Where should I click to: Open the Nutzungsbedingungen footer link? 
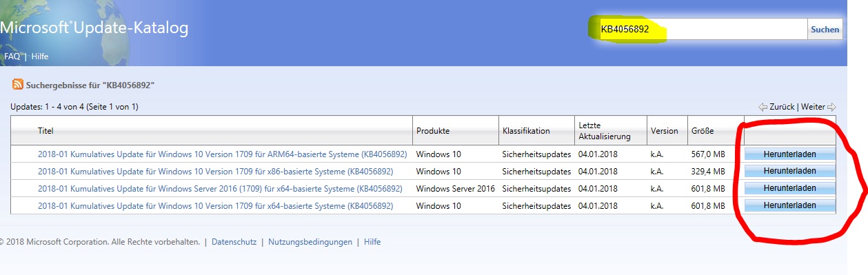pyautogui.click(x=310, y=242)
